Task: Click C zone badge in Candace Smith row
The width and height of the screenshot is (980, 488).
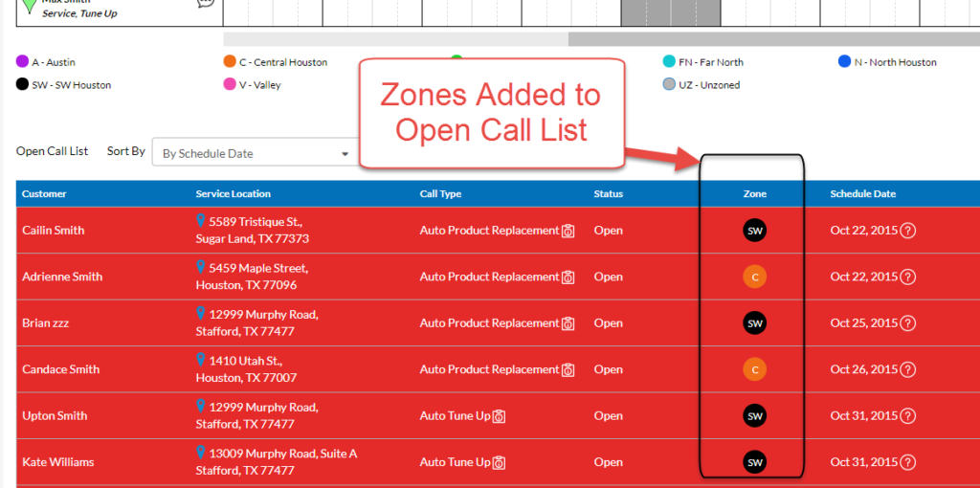Action: 755,369
